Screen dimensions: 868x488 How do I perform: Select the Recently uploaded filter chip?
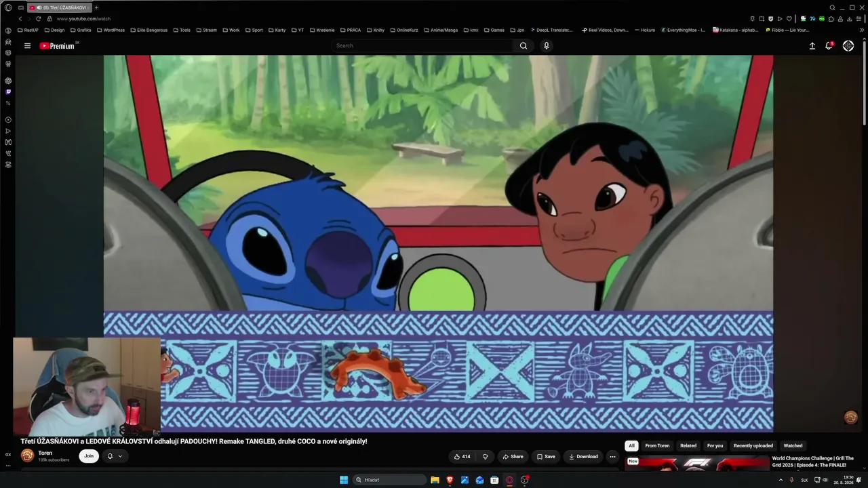(753, 445)
